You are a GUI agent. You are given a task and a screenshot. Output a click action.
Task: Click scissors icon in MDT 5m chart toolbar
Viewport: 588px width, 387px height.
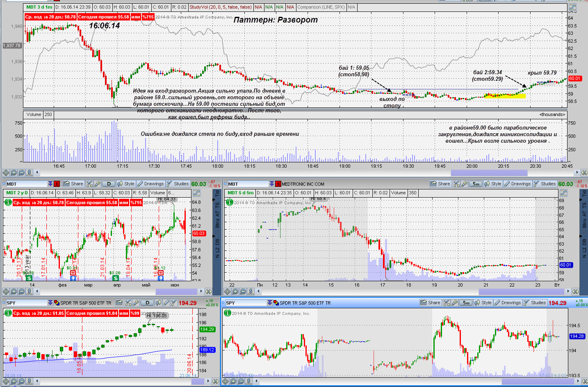(457, 184)
